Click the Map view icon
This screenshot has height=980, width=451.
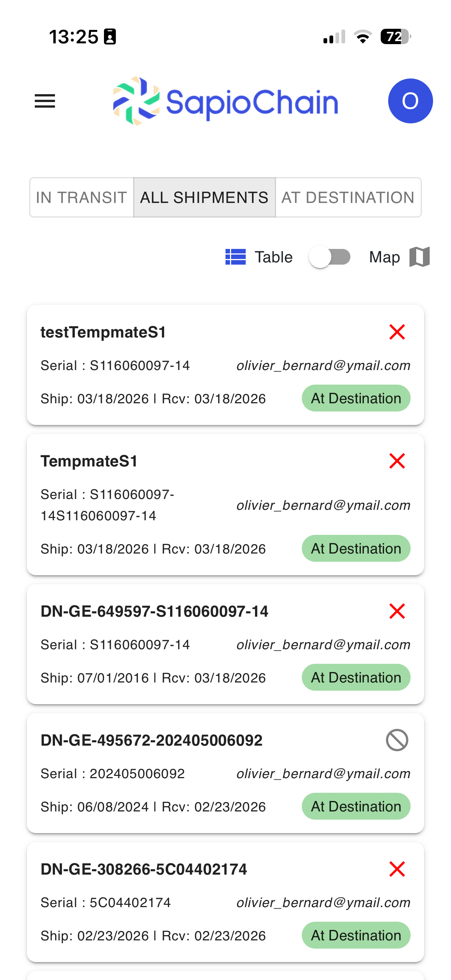420,257
